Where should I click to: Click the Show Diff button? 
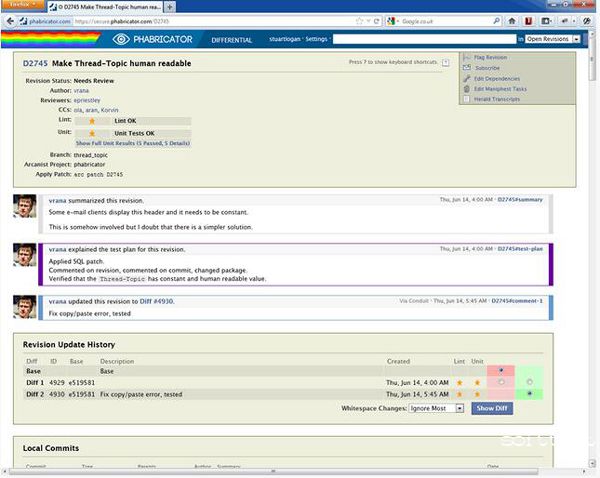(x=492, y=408)
